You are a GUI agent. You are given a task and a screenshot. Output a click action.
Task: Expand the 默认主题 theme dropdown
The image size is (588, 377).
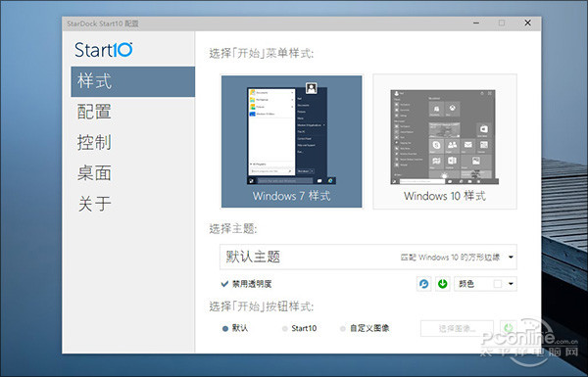click(368, 258)
